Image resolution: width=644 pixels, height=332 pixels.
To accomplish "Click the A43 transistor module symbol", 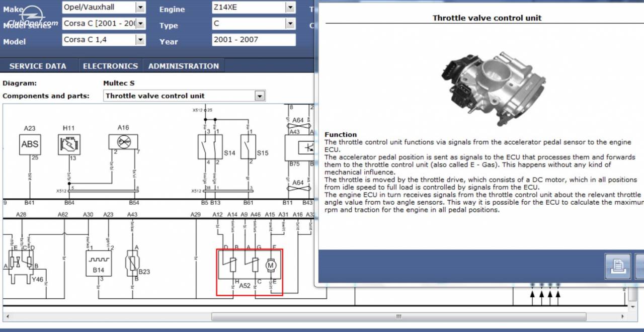I will [299, 147].
